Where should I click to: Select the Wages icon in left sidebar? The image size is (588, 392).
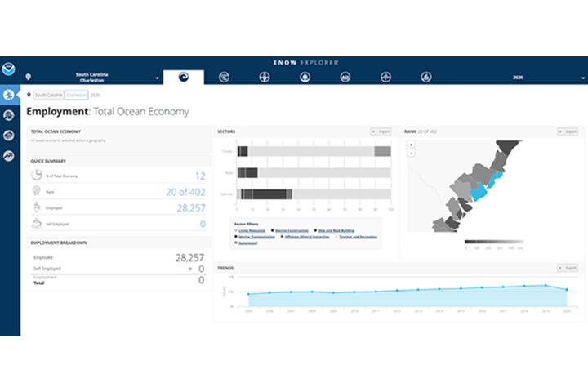9,136
